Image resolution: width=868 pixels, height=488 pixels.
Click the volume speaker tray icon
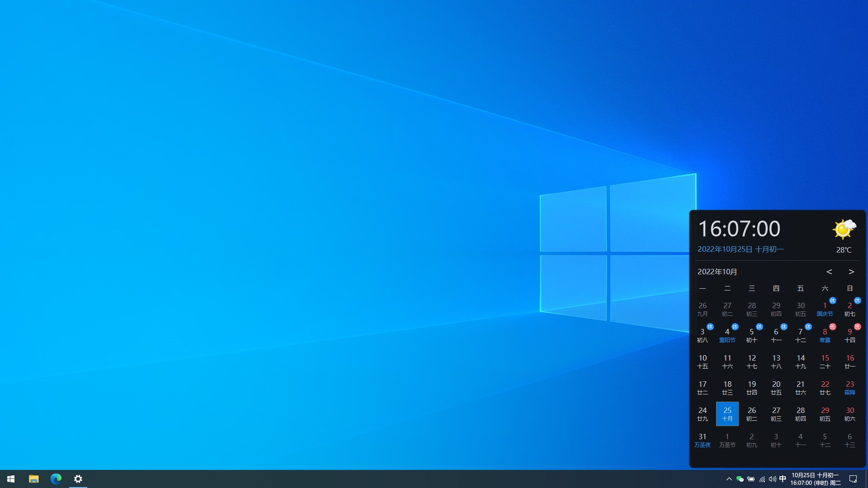pyautogui.click(x=772, y=479)
